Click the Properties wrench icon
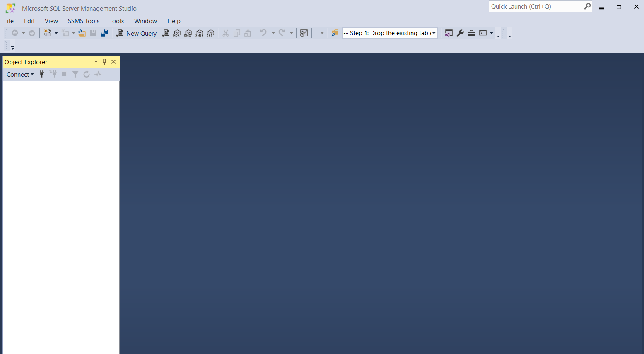Screen dimensions: 644x354 (460, 33)
